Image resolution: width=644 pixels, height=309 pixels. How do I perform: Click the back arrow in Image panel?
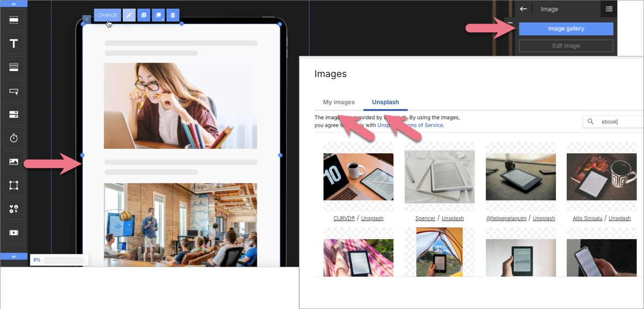pos(523,9)
